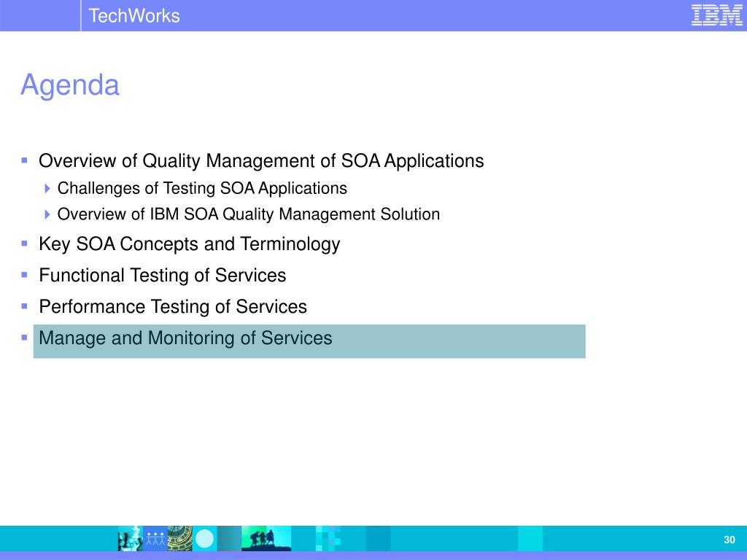The image size is (747, 560).
Task: Click 'Overview of Quality Management of SOA Applications'
Action: pyautogui.click(x=261, y=161)
